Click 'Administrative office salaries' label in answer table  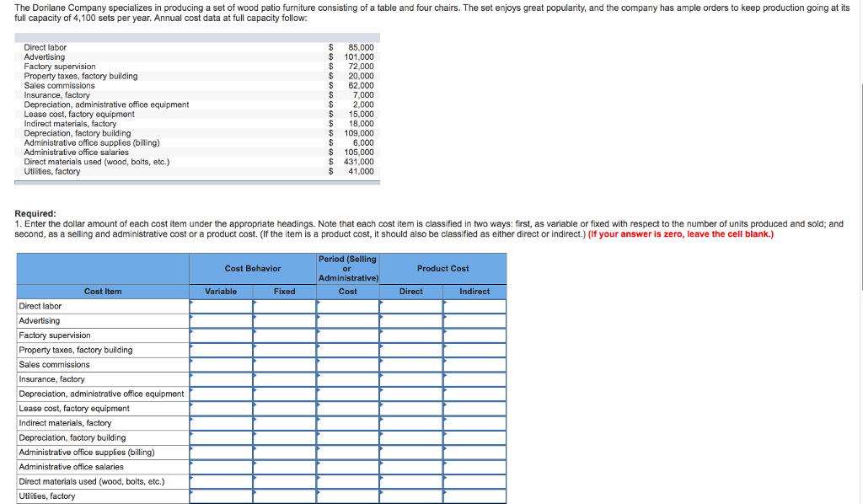pyautogui.click(x=71, y=467)
